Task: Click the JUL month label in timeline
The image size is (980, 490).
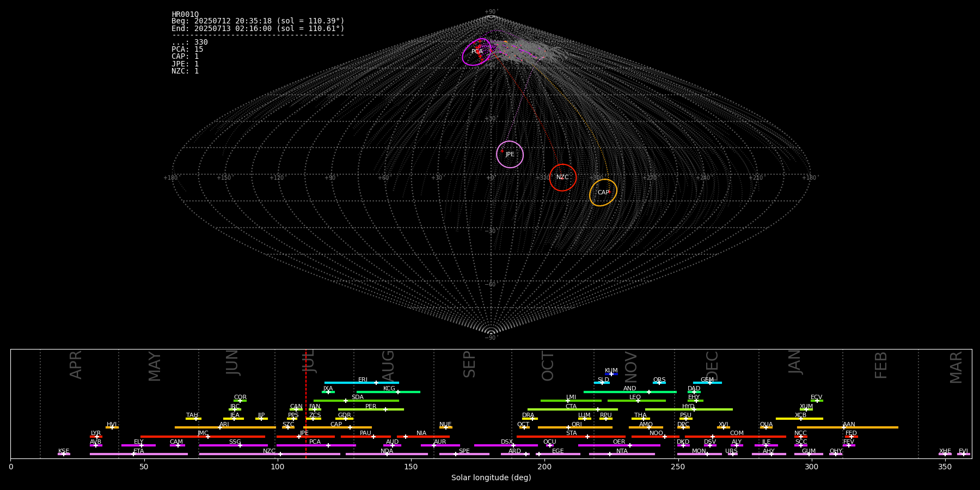Action: point(309,361)
